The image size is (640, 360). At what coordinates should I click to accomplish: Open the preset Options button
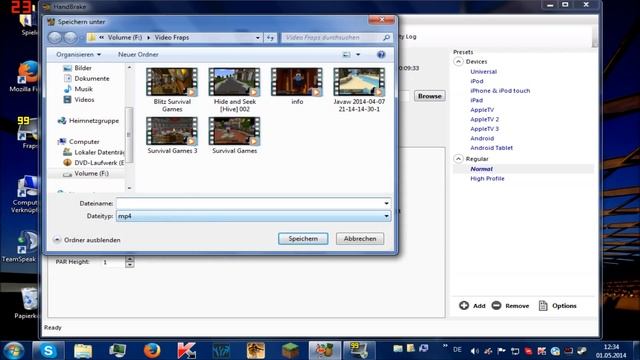[x=557, y=306]
